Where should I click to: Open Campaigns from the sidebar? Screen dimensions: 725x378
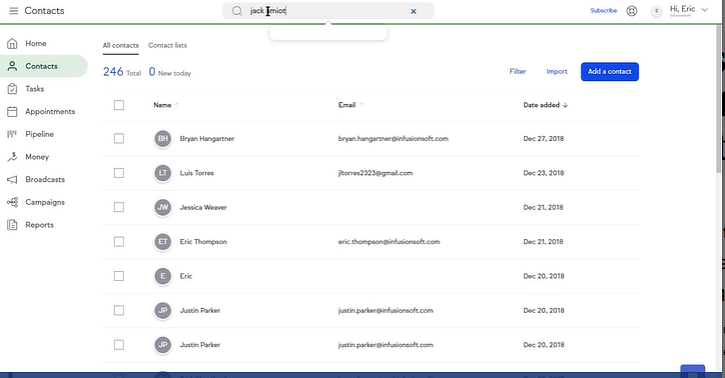click(x=44, y=202)
